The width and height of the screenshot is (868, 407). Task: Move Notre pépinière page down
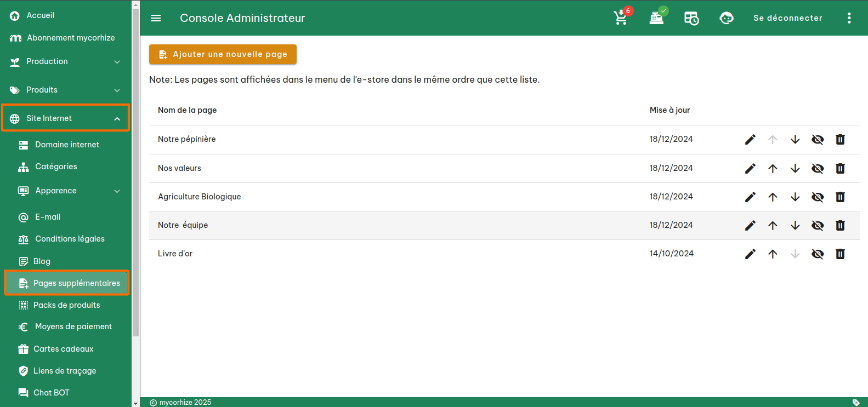coord(795,140)
